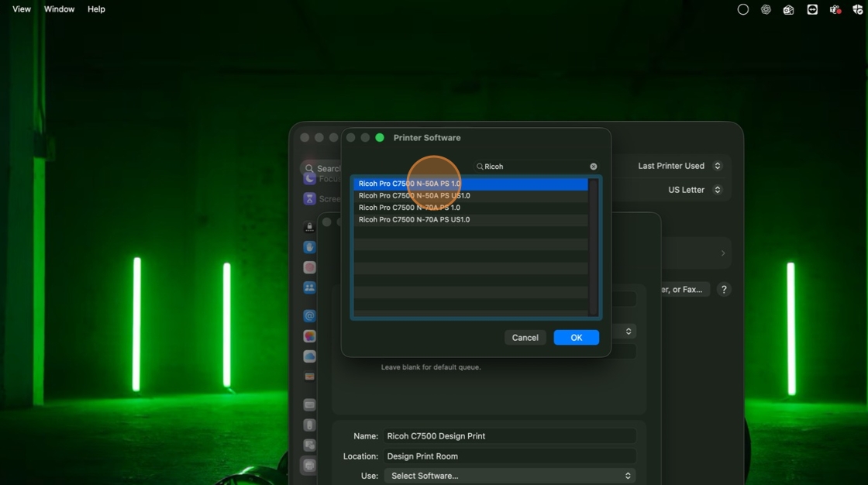
Task: Select Ricoh Pro C7500 N-70A PS US1.0
Action: click(470, 219)
